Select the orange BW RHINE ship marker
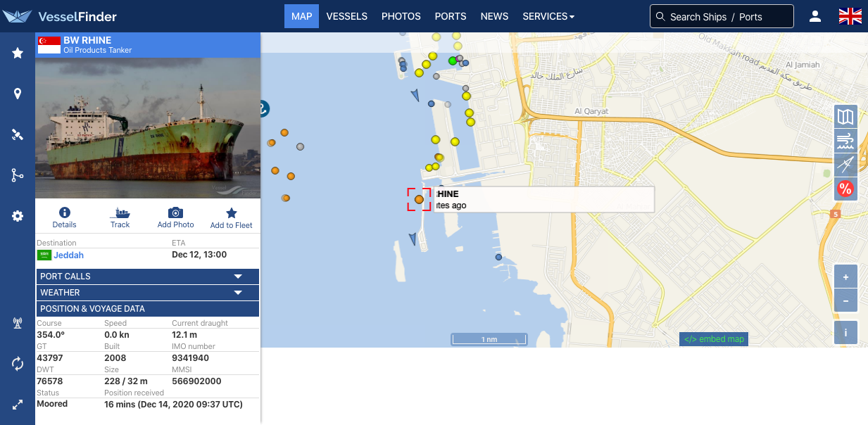Screen dimensions: 868x425 coord(419,200)
